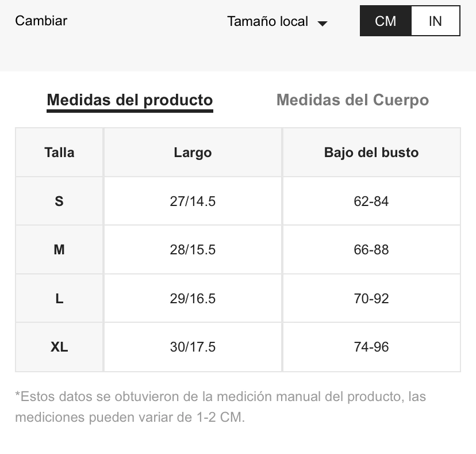Click the 62-84 Bajo del busto value

point(371,201)
